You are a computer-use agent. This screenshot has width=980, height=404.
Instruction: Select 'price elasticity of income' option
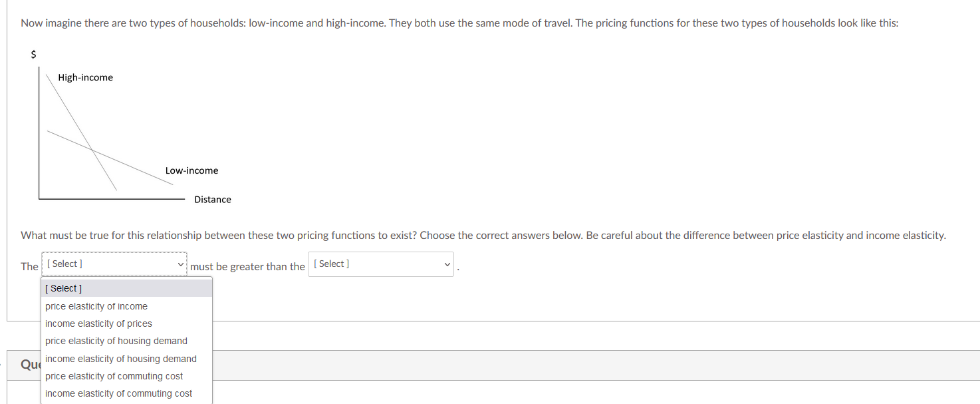[96, 306]
